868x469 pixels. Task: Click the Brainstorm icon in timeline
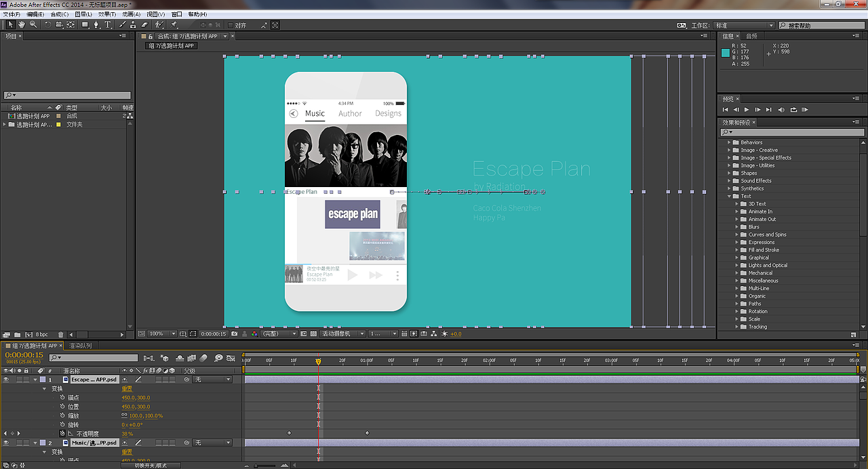tap(218, 358)
